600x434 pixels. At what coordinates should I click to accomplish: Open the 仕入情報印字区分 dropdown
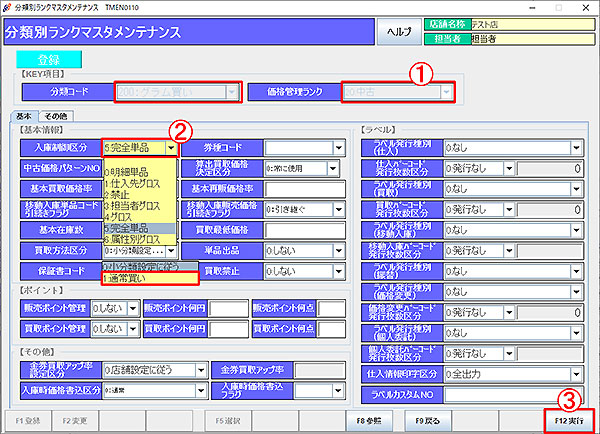(x=579, y=372)
